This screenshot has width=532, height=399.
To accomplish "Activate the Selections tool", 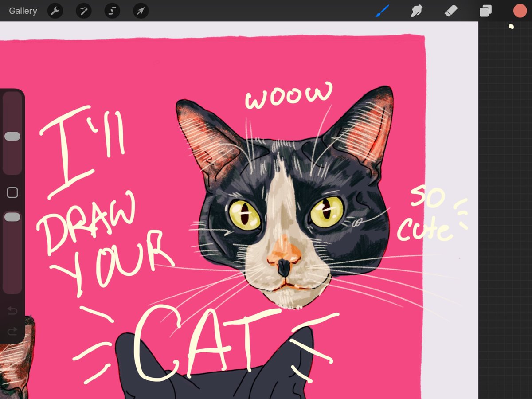I will (112, 11).
